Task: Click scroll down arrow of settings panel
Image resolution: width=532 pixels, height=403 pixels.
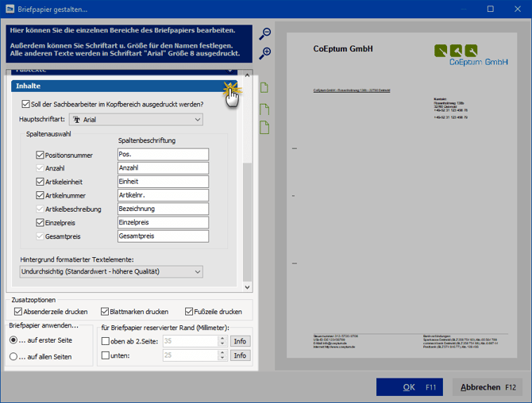Action: pyautogui.click(x=247, y=287)
